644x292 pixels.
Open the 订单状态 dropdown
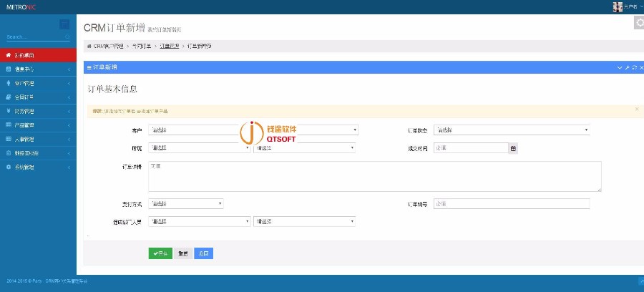click(x=512, y=130)
